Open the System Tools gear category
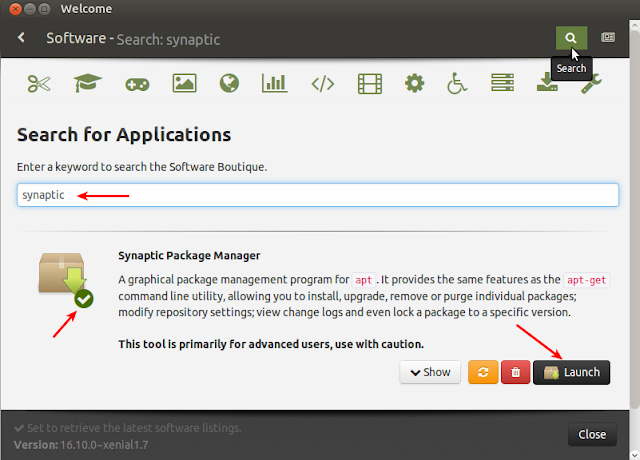Viewport: 640px width, 460px height. [x=414, y=83]
